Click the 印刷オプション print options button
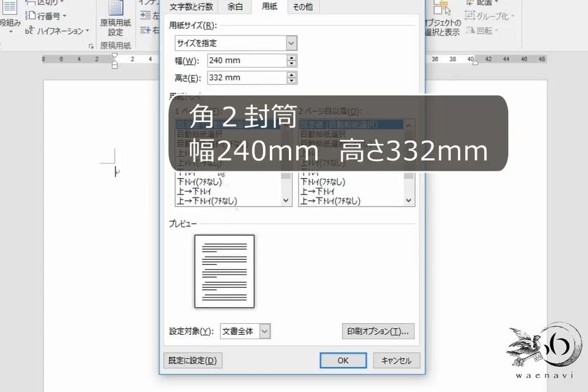Screen dimensions: 588x392 [x=378, y=331]
